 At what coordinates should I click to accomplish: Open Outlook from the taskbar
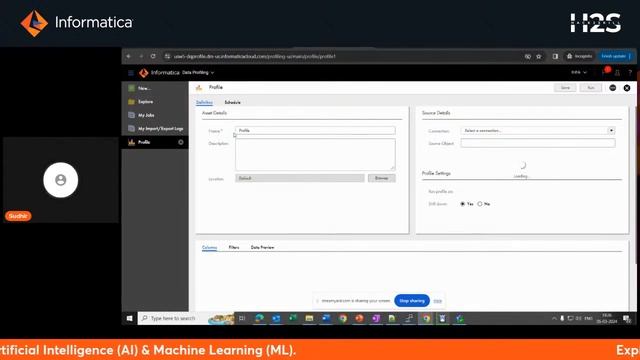point(276,318)
